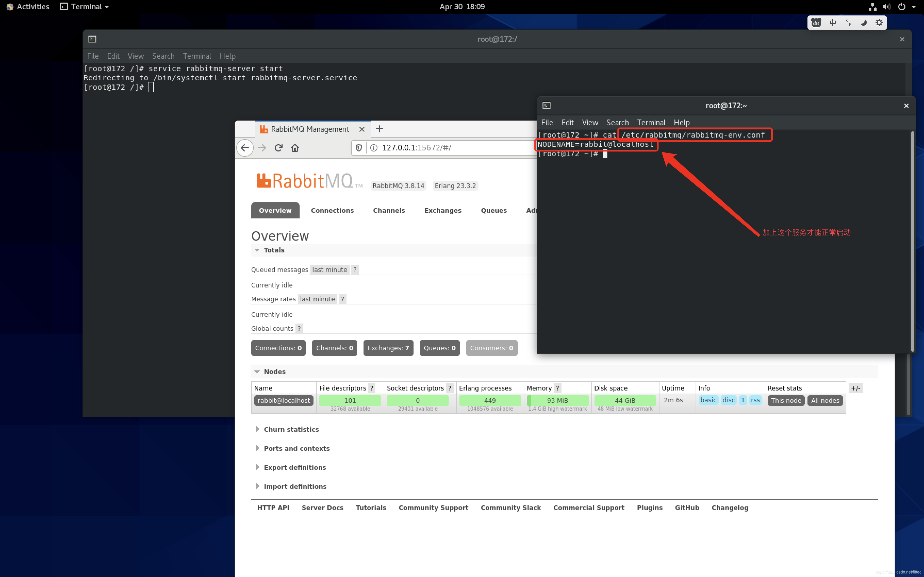Toggle the input method moon icon
The height and width of the screenshot is (577, 924).
click(863, 22)
